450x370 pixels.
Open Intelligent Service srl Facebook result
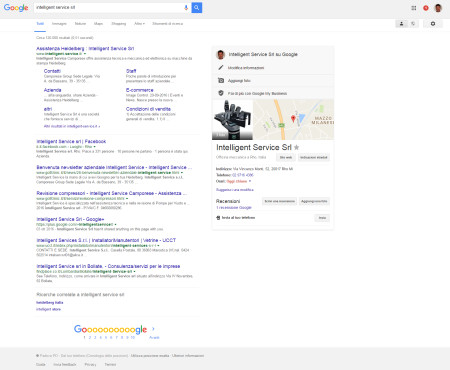pyautogui.click(x=71, y=141)
